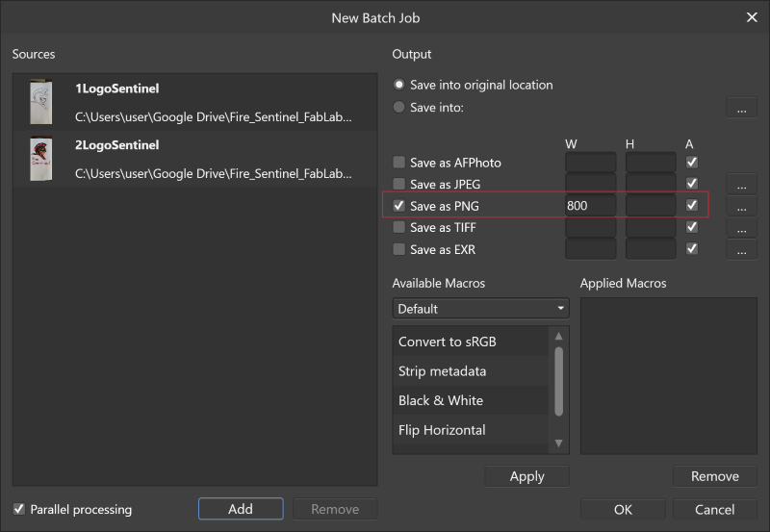
Task: Open EXR export options ellipsis button
Action: 740,250
